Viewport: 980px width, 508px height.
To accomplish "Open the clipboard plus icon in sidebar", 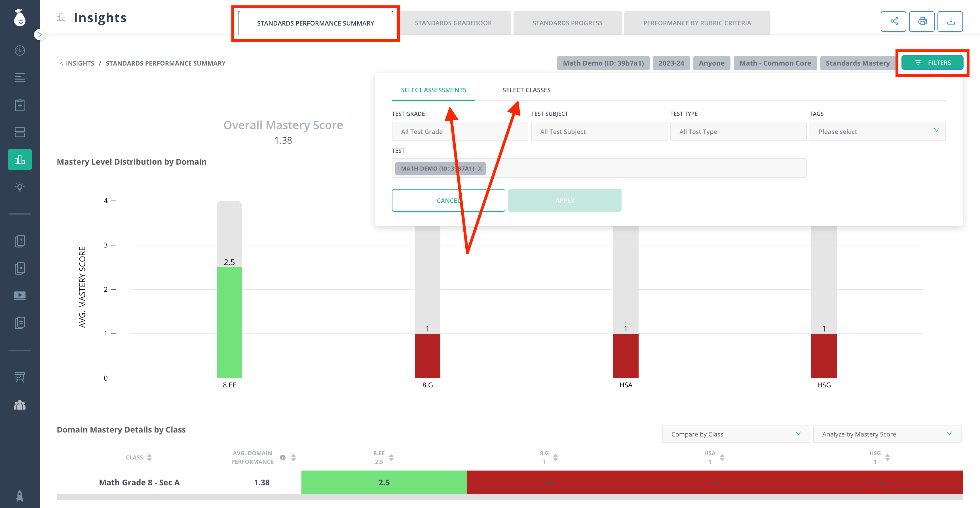I will (20, 105).
